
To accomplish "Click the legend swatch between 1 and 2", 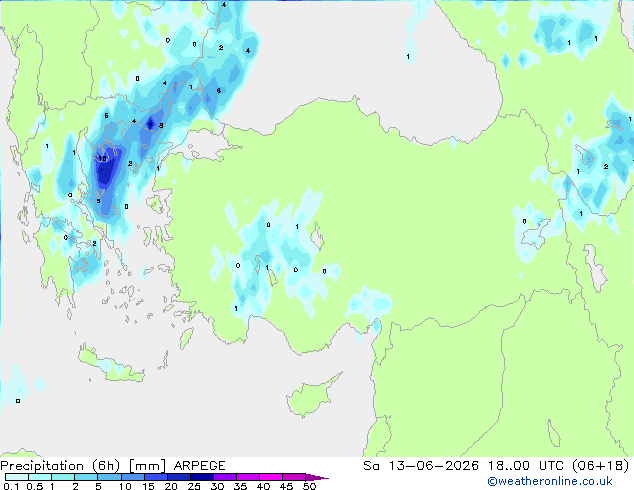I will (x=63, y=477).
